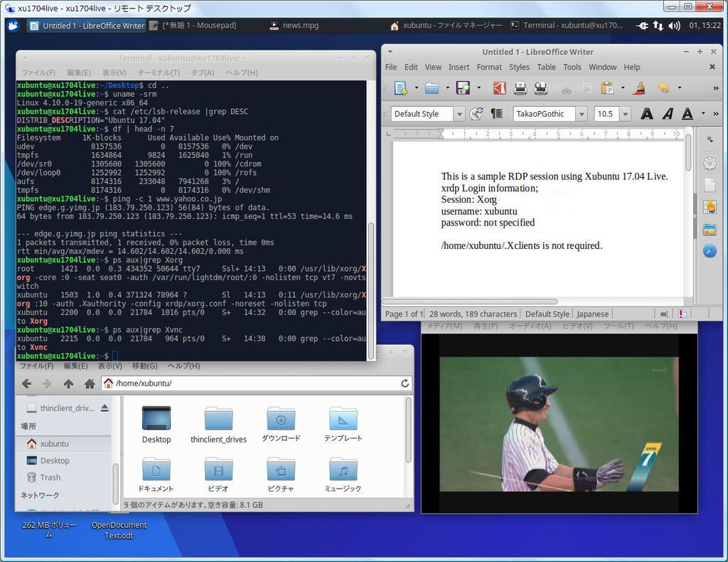Expand the TakaoPGothic font name dropdown
The width and height of the screenshot is (728, 562).
tap(582, 114)
